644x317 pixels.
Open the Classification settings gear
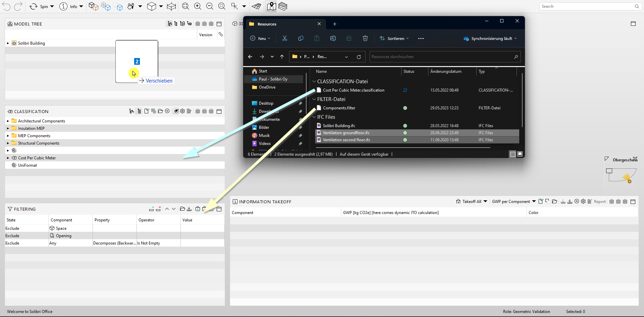click(182, 111)
